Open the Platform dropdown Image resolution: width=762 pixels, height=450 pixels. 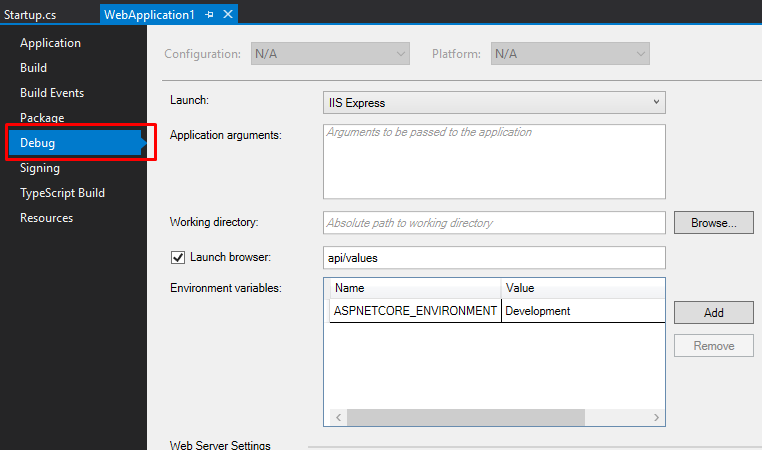(x=569, y=54)
